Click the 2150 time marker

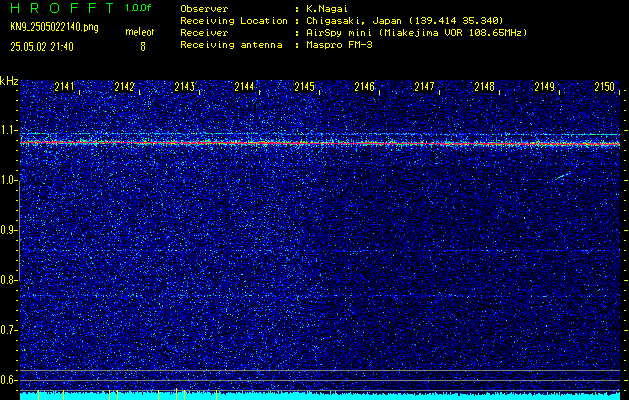605,87
